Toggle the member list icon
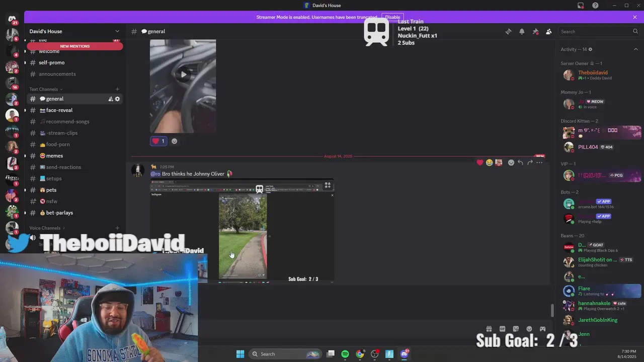The height and width of the screenshot is (362, 644). coord(548,31)
